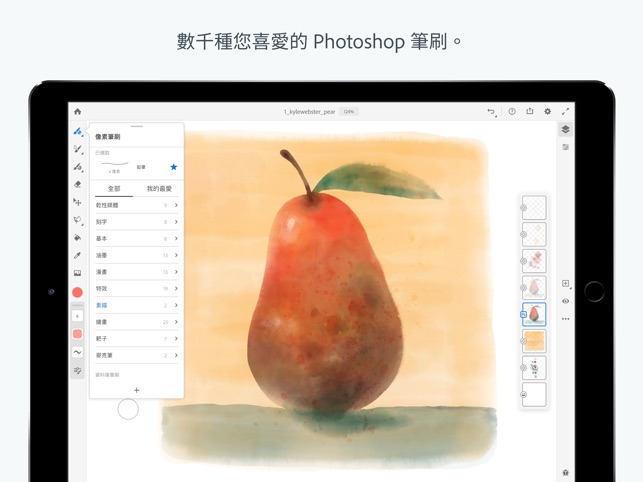Select the orange background layer thumbnail

click(x=534, y=340)
